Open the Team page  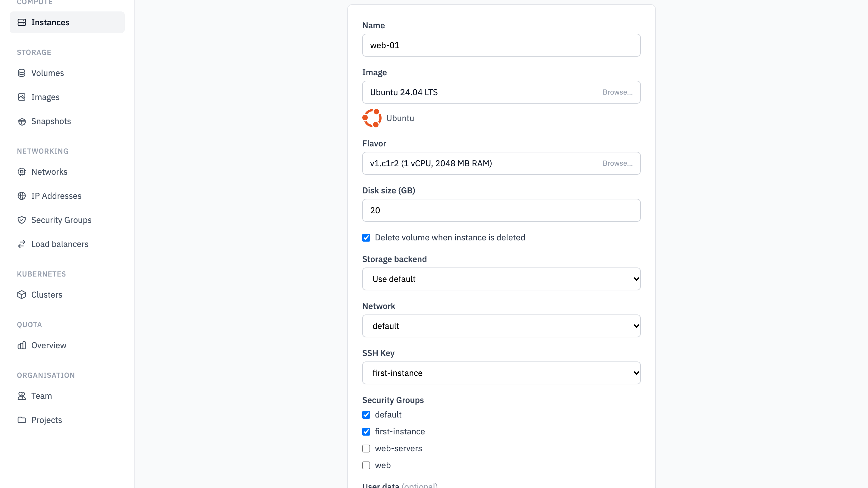click(67, 396)
